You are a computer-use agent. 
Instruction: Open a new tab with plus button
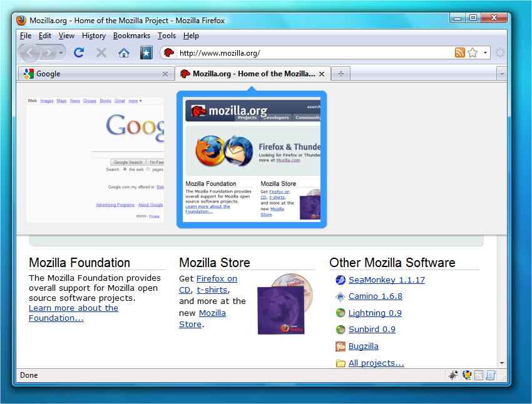[341, 74]
